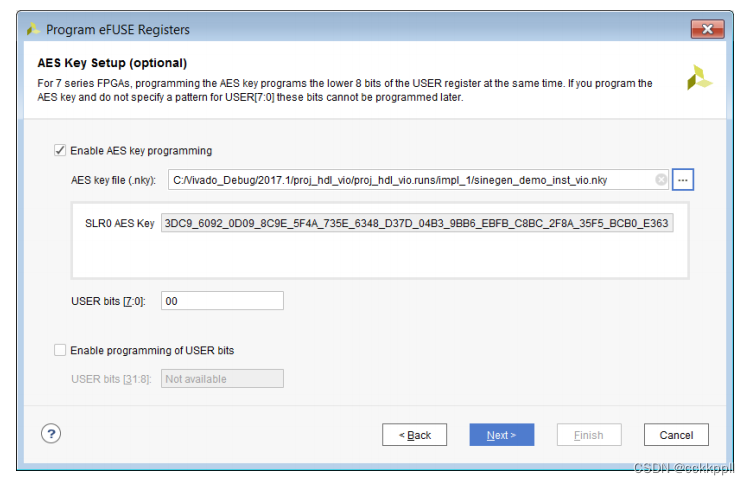Click the AES Key Setup (optional) heading
The width and height of the screenshot is (750, 485).
click(112, 63)
